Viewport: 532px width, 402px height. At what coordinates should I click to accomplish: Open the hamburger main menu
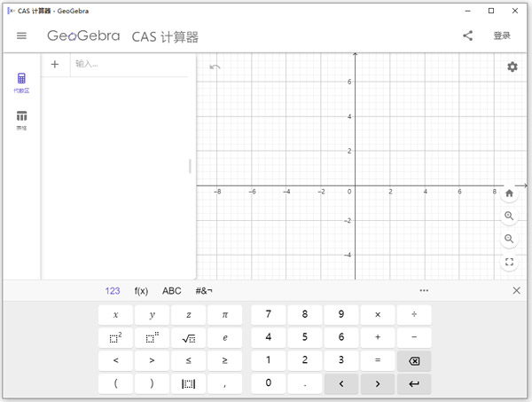pos(22,36)
